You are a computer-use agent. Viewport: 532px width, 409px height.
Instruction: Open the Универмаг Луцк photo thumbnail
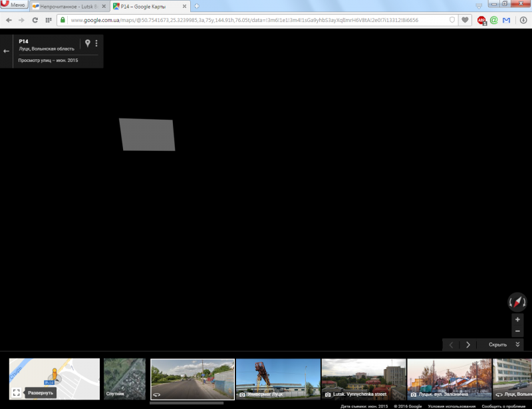tap(277, 379)
